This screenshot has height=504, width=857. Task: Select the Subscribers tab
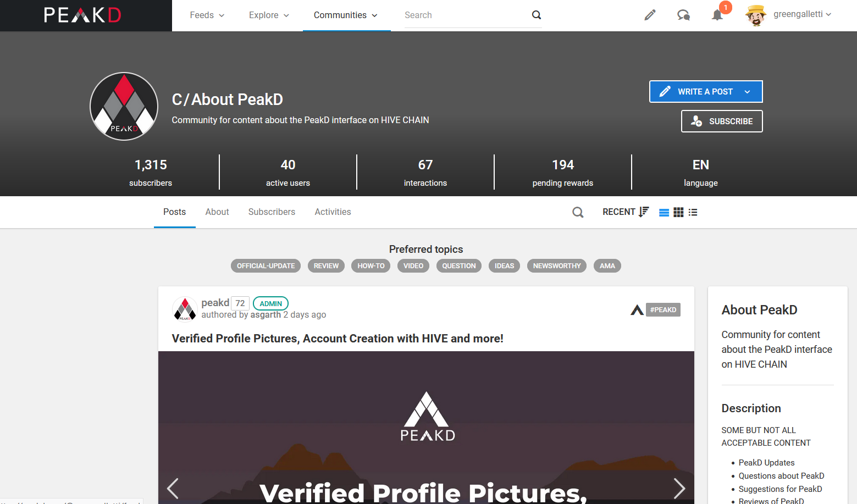tap(272, 212)
